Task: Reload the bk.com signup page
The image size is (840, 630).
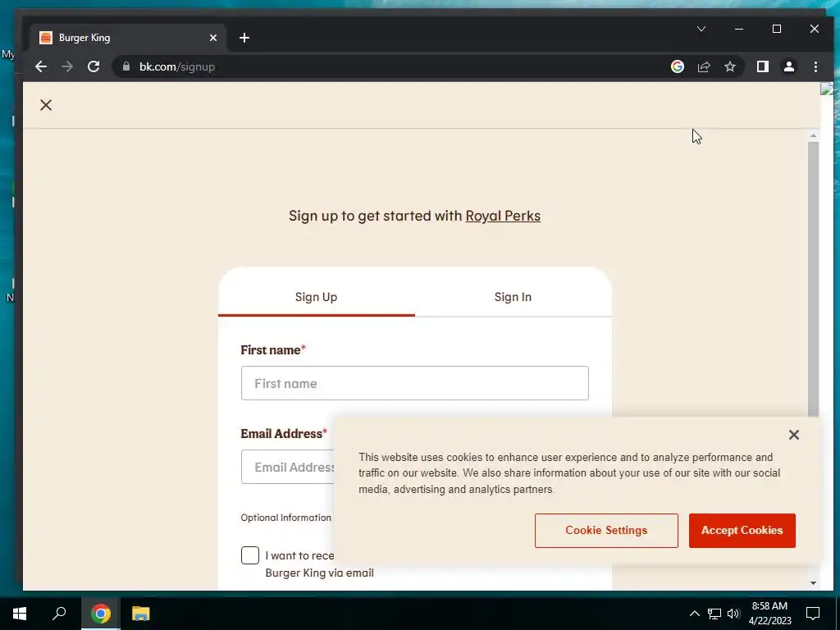Action: point(94,66)
